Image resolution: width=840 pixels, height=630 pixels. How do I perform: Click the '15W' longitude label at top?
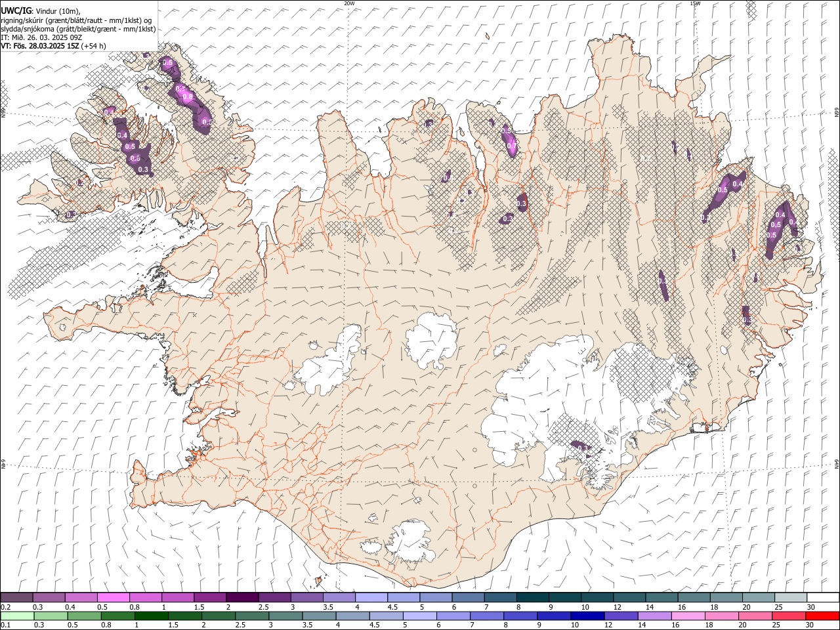click(695, 3)
